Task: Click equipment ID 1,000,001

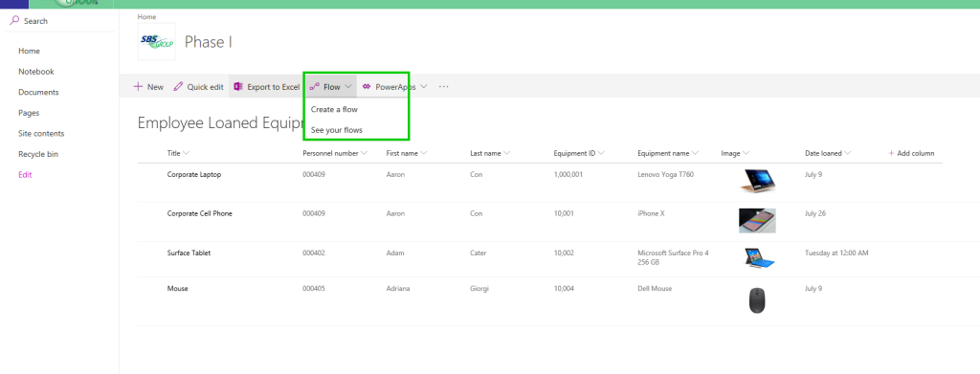Action: (568, 174)
